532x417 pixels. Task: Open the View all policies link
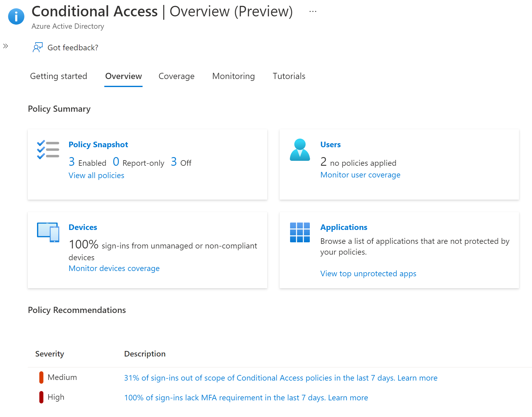pyautogui.click(x=96, y=176)
